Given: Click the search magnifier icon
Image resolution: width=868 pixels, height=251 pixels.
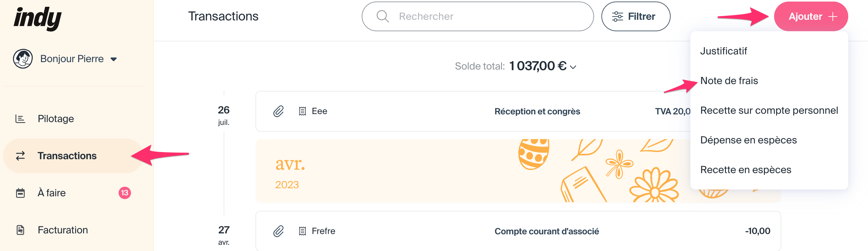Looking at the screenshot, I should [x=382, y=16].
